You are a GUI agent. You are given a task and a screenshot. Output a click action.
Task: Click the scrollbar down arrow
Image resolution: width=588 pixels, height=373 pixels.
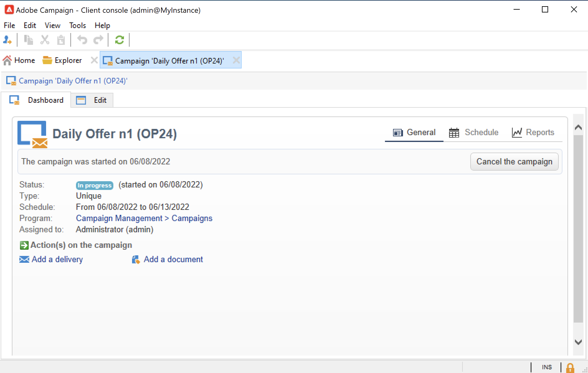(578, 342)
